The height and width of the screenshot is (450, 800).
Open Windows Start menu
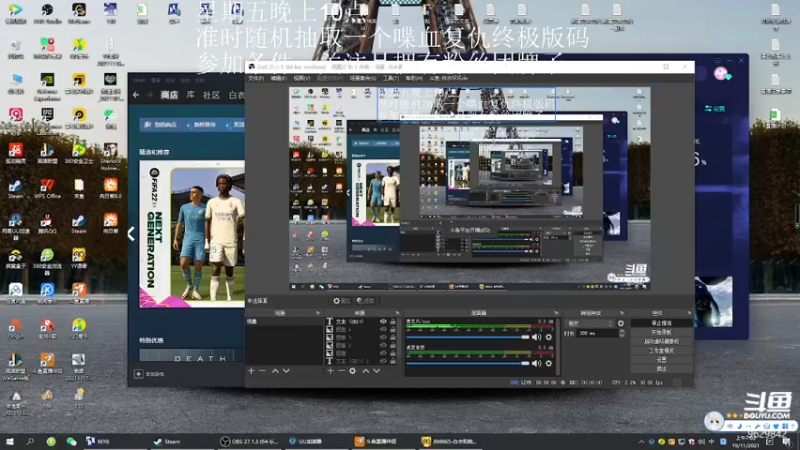[x=9, y=441]
